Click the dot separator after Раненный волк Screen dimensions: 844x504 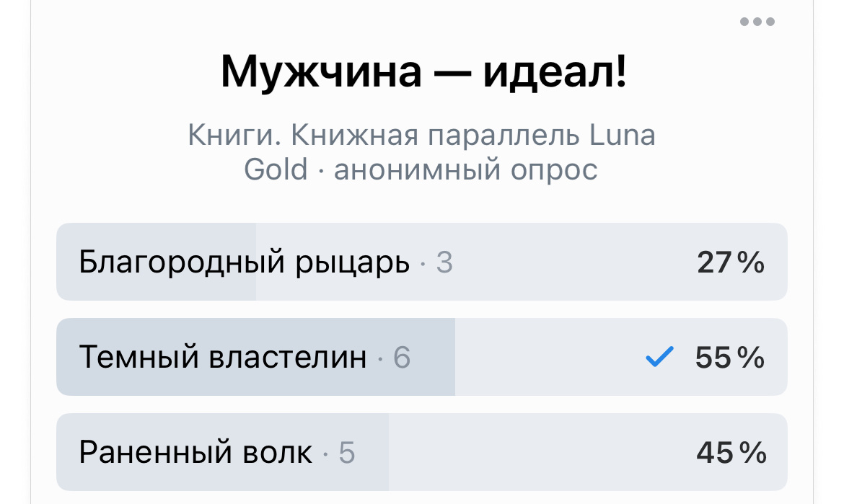point(325,453)
